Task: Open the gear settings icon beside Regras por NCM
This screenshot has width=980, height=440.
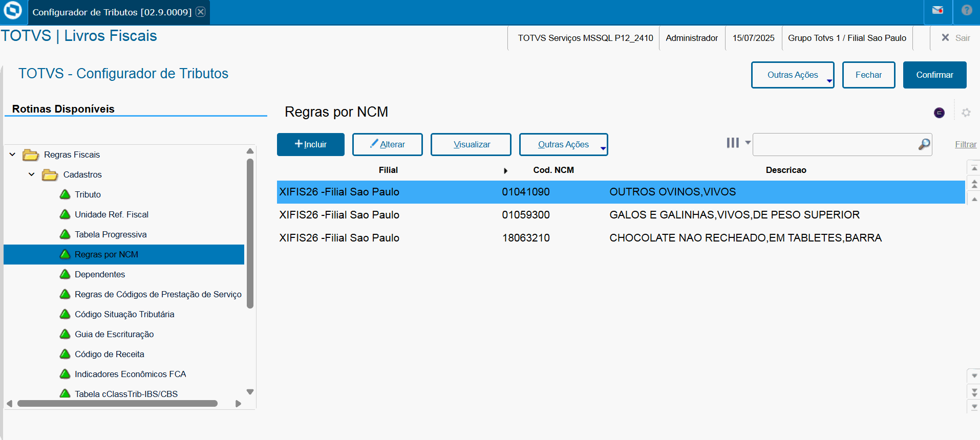Action: coord(966,113)
